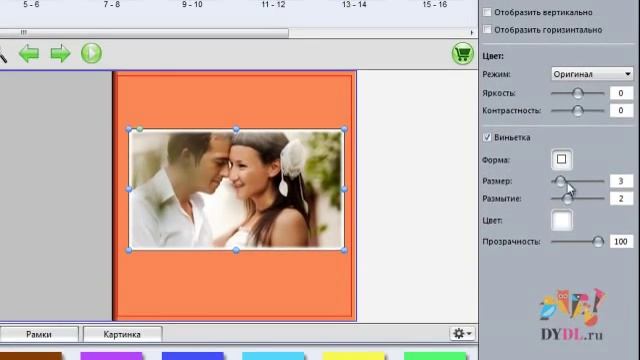Click the Размытие value field
This screenshot has width=640, height=360.
point(621,198)
